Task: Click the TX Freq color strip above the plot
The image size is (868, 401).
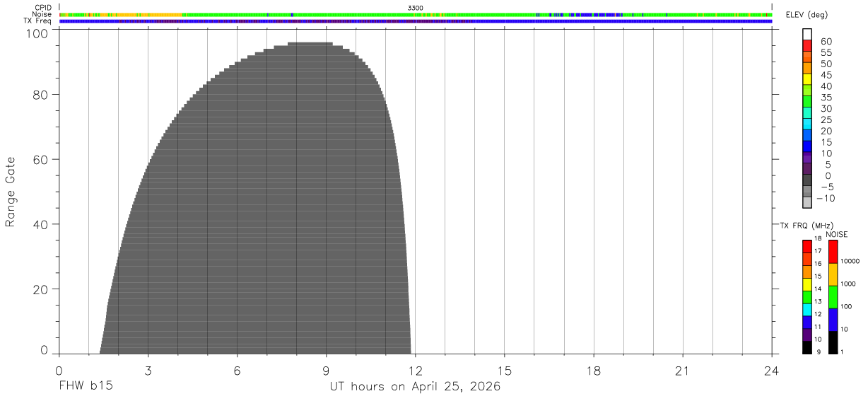Action: [x=416, y=21]
